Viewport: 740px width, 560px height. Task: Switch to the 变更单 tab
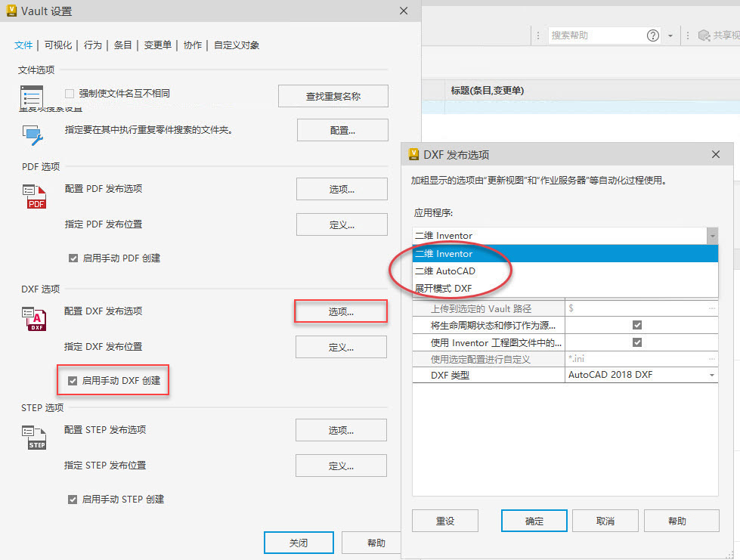tap(158, 45)
